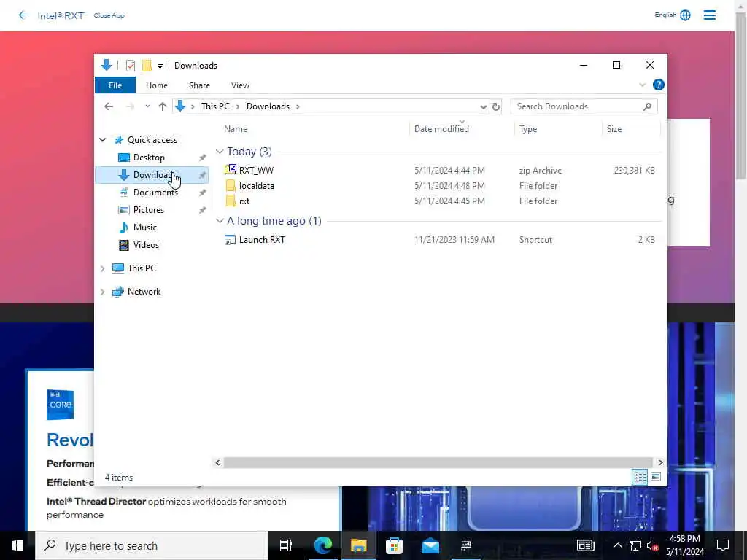This screenshot has height=560, width=747.
Task: Open the Customize Quick Access Toolbar dropdown
Action: [x=160, y=66]
